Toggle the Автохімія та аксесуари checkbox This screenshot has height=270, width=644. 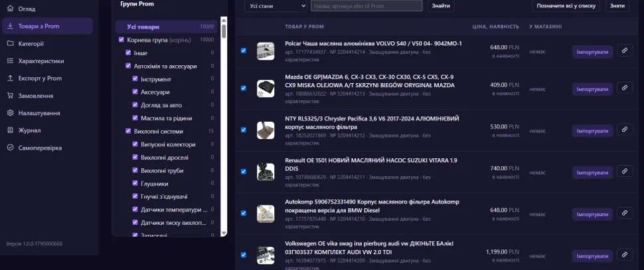tap(128, 66)
